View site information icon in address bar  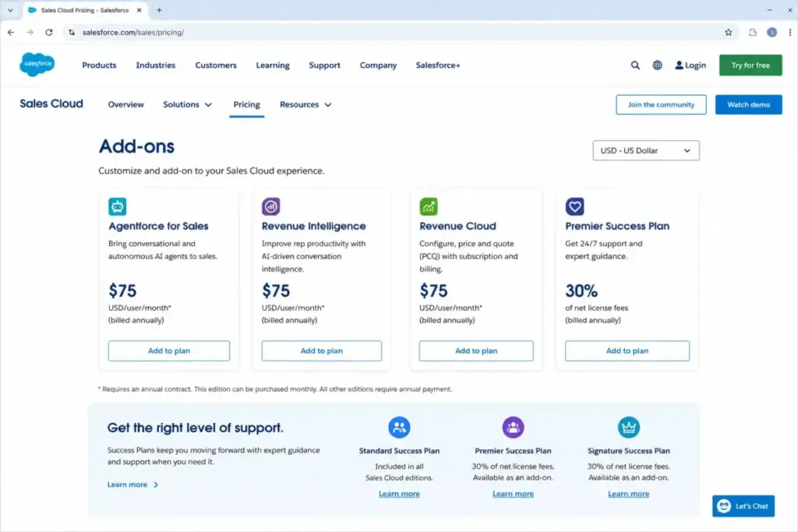click(72, 32)
